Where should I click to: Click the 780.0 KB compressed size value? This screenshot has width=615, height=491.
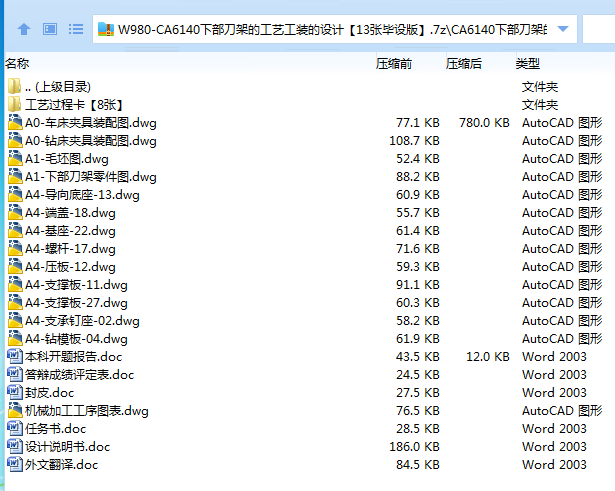pyautogui.click(x=484, y=123)
